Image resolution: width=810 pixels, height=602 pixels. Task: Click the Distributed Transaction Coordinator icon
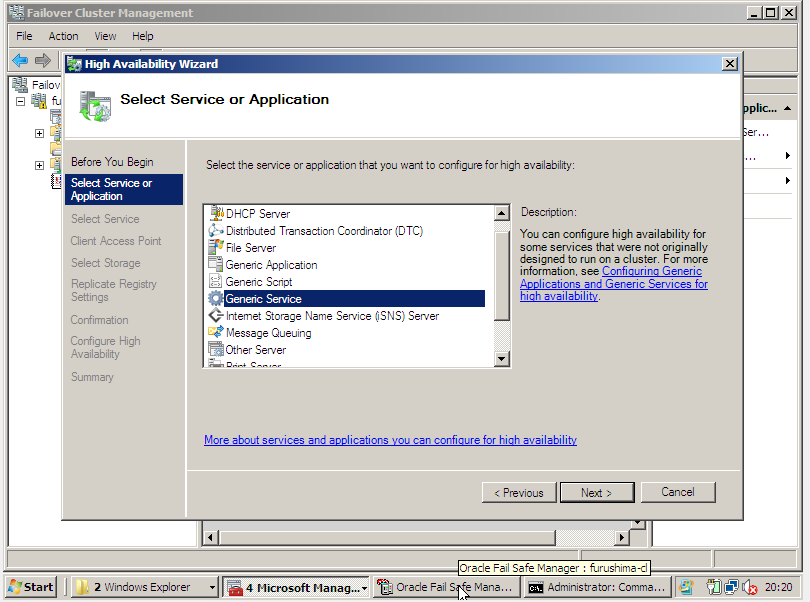[x=216, y=230]
